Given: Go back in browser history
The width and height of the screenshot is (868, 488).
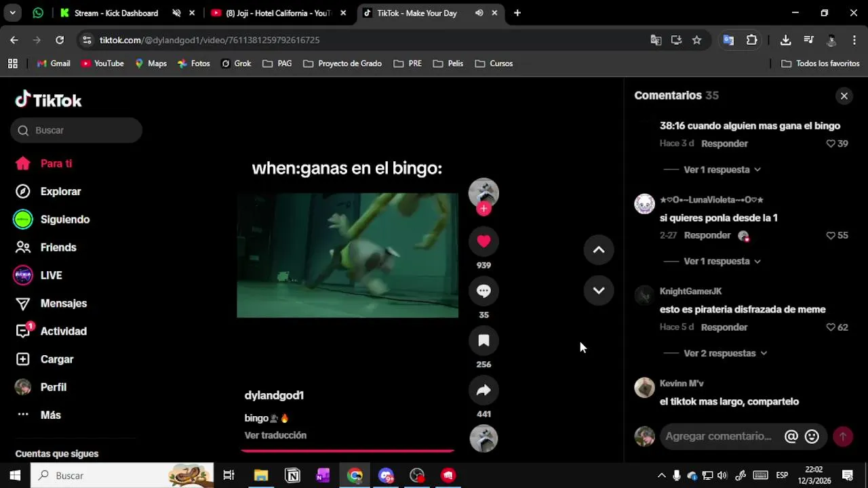Looking at the screenshot, I should pyautogui.click(x=14, y=40).
